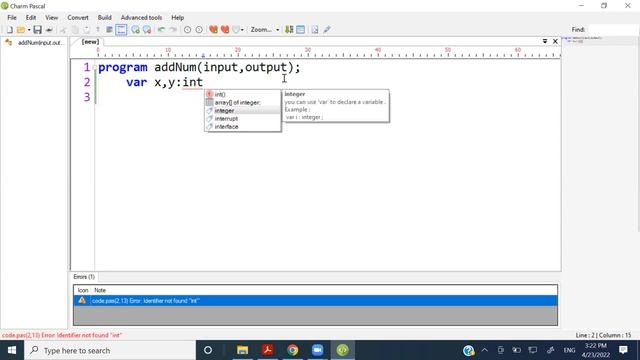Click inside the Find input field
Image resolution: width=640 pixels, height=360 pixels.
(x=613, y=29)
